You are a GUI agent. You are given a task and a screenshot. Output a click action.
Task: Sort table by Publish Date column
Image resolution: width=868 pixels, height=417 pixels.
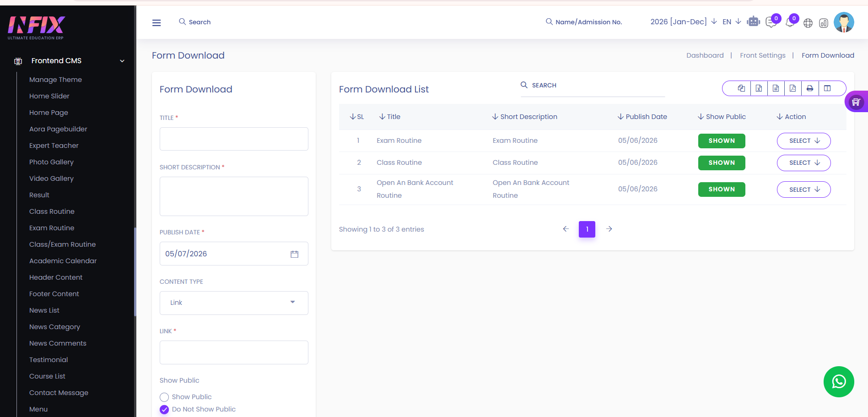click(642, 117)
